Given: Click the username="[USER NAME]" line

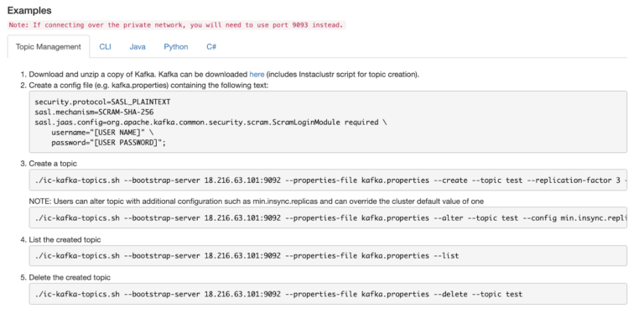Looking at the screenshot, I should pos(102,133).
